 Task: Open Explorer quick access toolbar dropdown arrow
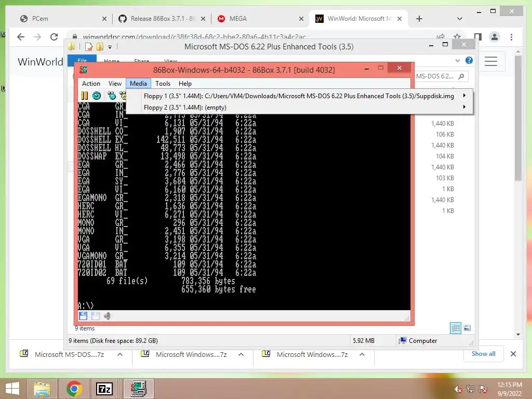pyautogui.click(x=110, y=47)
